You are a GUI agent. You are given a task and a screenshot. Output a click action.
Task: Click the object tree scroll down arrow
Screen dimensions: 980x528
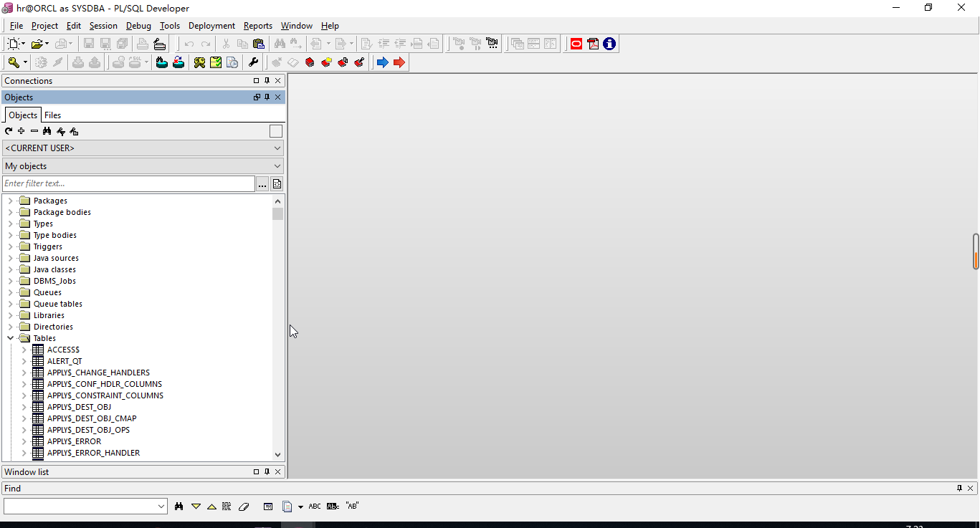[x=278, y=454]
